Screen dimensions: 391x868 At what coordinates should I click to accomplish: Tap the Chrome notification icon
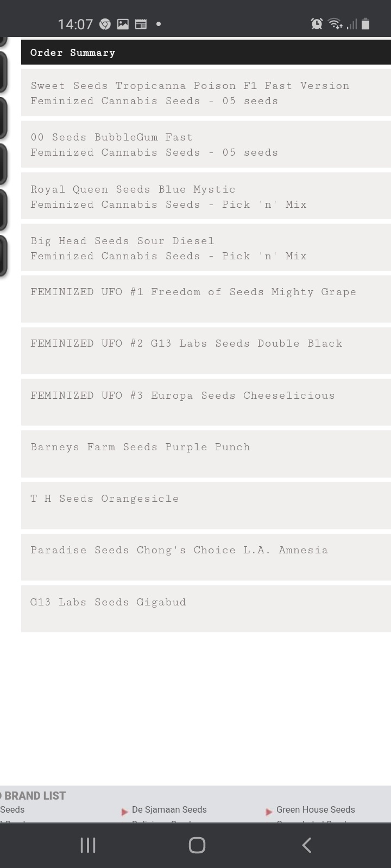[x=105, y=24]
